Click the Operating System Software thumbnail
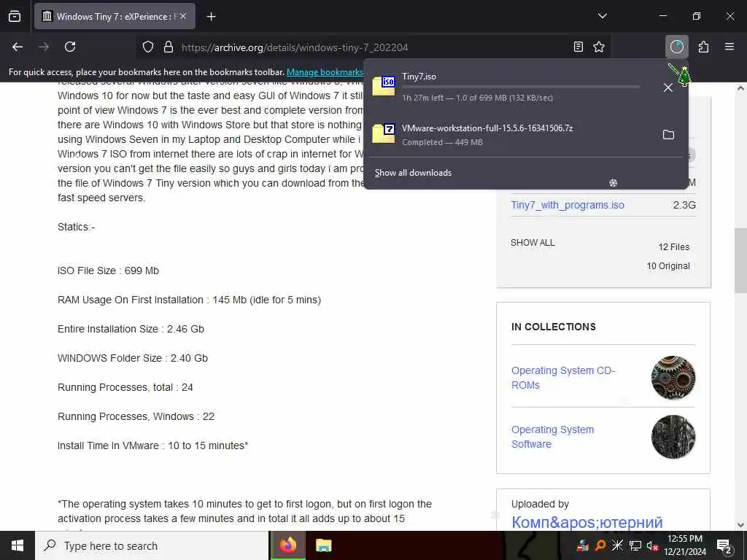 (x=673, y=437)
